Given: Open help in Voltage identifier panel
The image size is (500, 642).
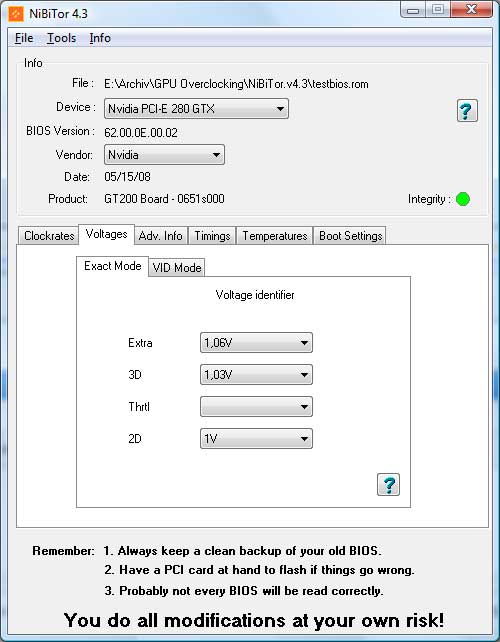Looking at the screenshot, I should coord(388,485).
